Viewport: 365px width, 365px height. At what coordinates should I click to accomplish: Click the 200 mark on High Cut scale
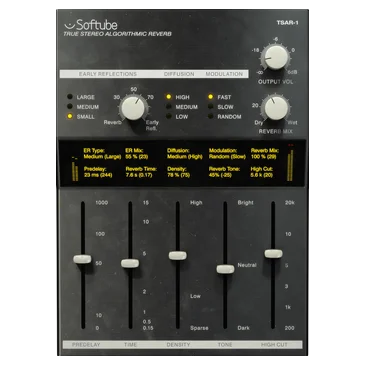(289, 328)
